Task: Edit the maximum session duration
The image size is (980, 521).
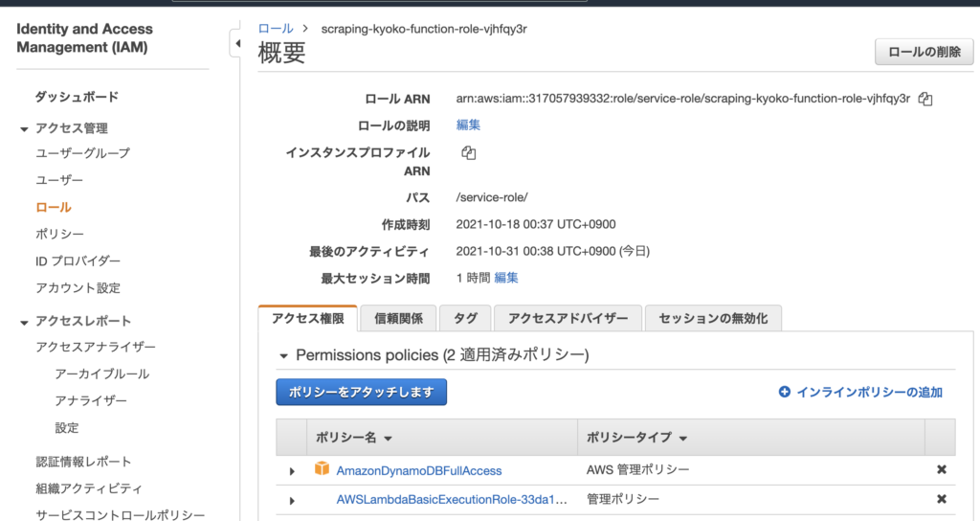Action: click(x=506, y=278)
